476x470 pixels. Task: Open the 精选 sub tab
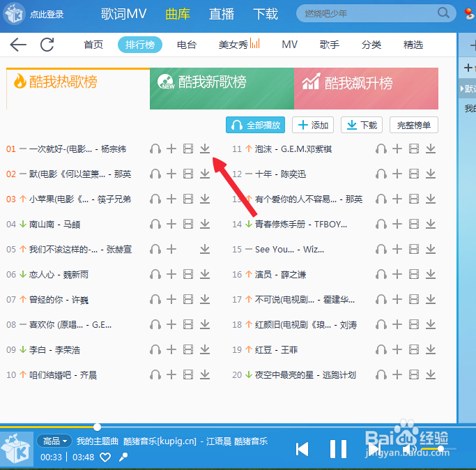[x=413, y=45]
